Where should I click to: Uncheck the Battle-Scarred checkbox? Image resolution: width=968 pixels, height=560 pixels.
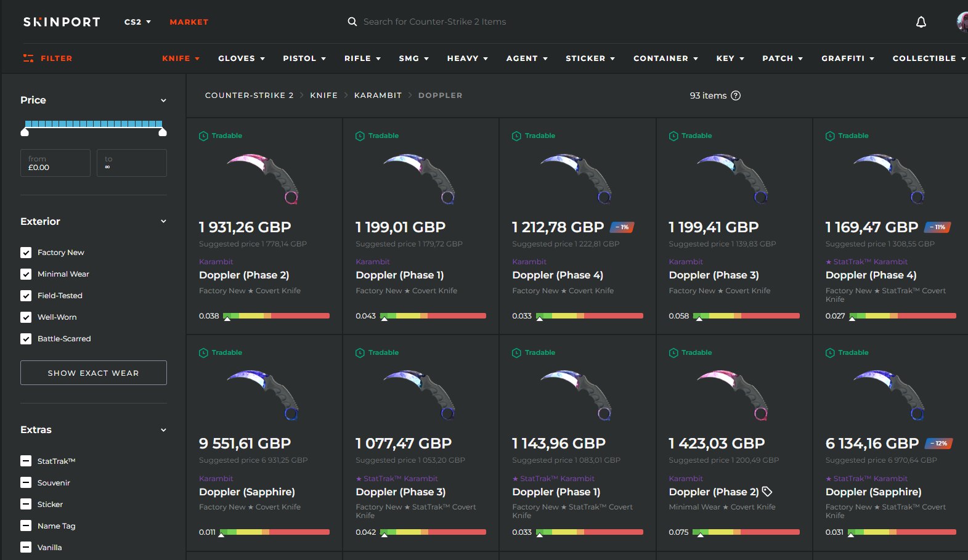(26, 339)
